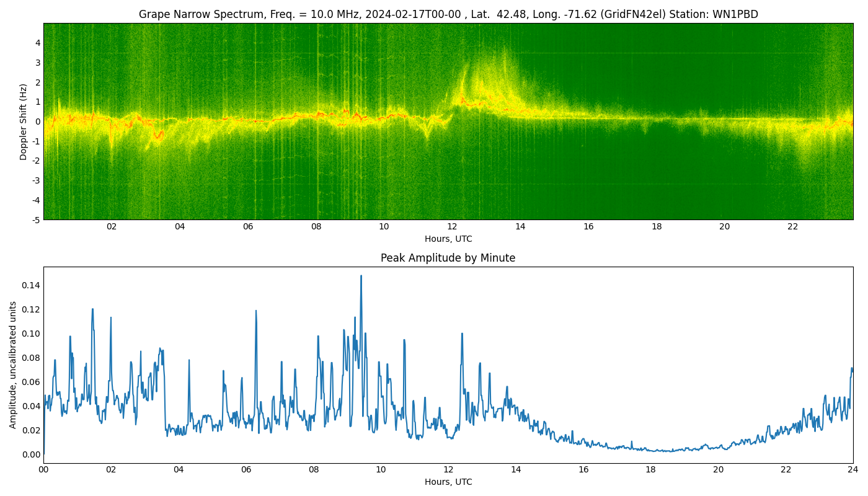Click the 18 hour tick below the amplitude plot

(x=650, y=470)
